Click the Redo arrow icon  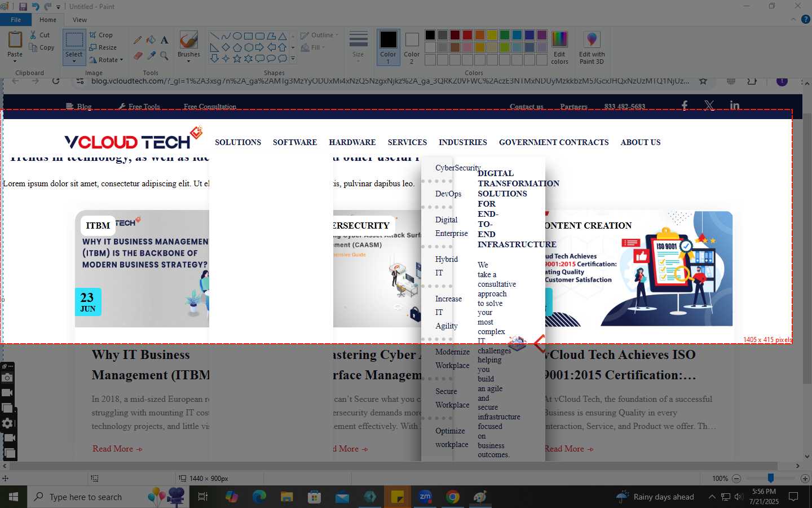pos(47,7)
